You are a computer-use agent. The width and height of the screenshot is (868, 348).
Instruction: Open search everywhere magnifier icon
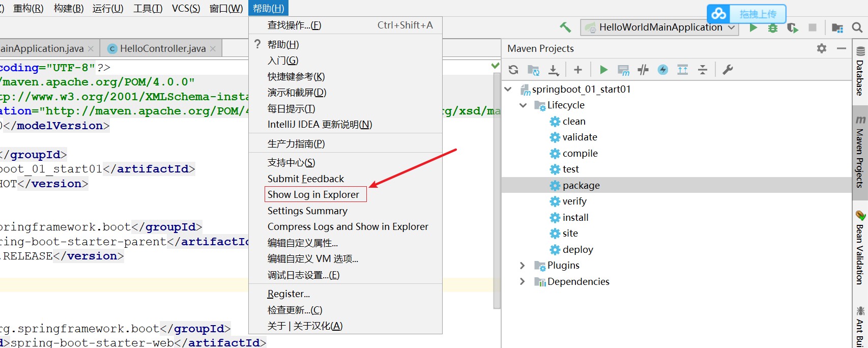[x=857, y=27]
